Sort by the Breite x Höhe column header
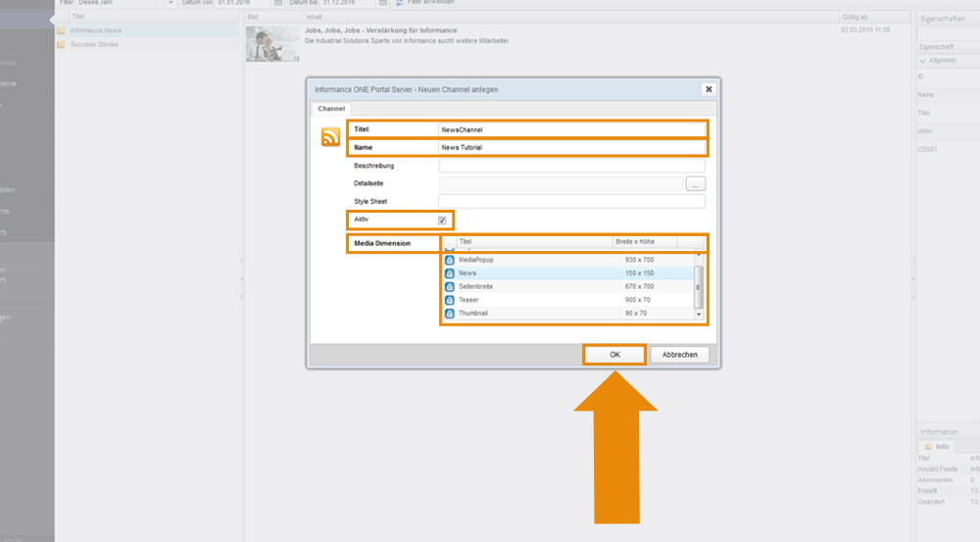The height and width of the screenshot is (542, 980). [x=645, y=242]
